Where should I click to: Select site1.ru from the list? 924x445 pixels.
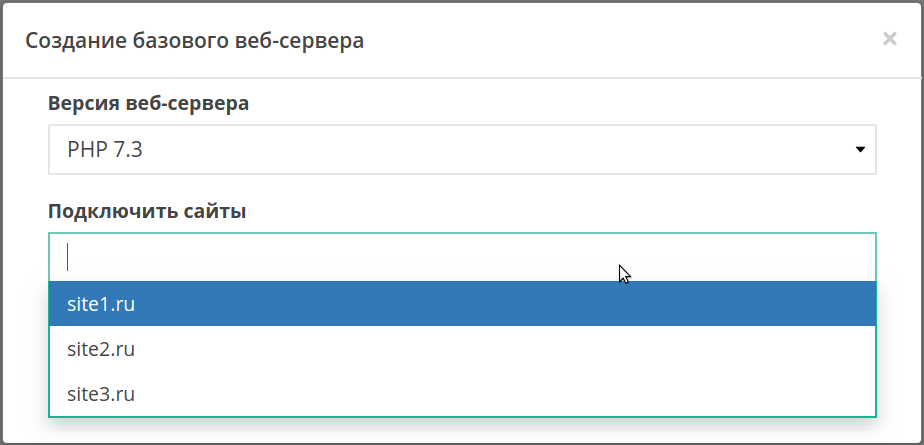click(462, 304)
